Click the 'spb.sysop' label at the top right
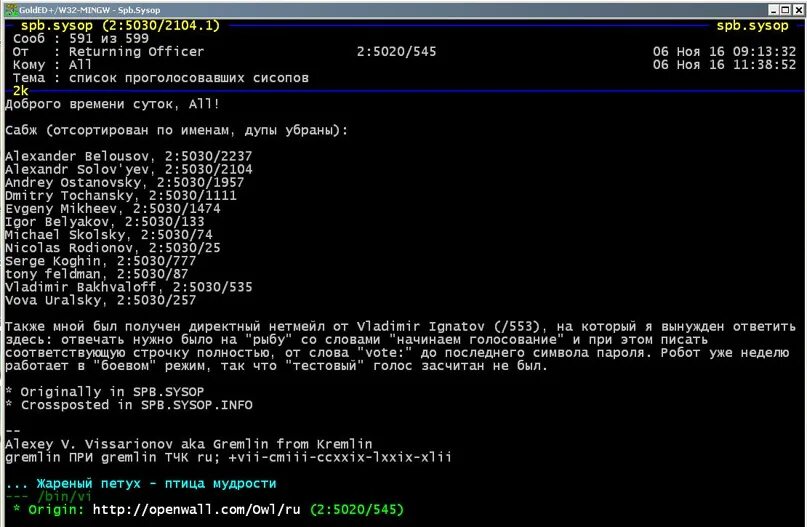Image resolution: width=807 pixels, height=527 pixels. click(752, 25)
